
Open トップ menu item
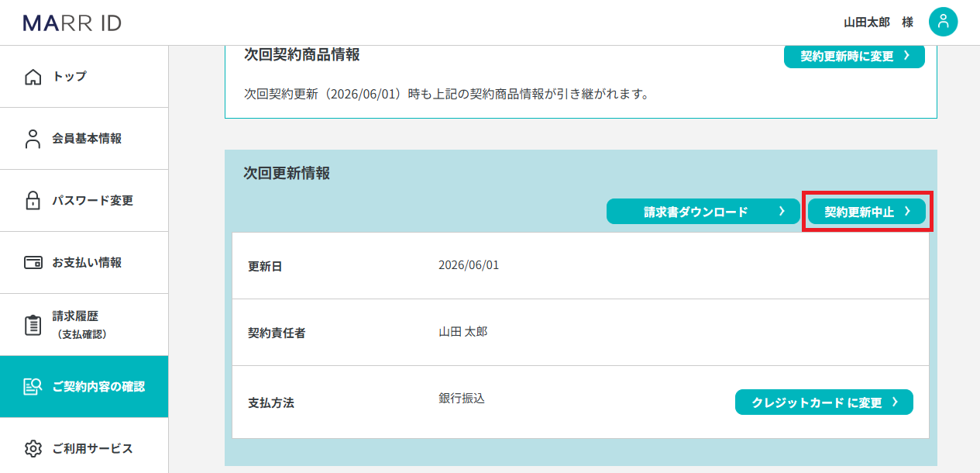pos(84,77)
